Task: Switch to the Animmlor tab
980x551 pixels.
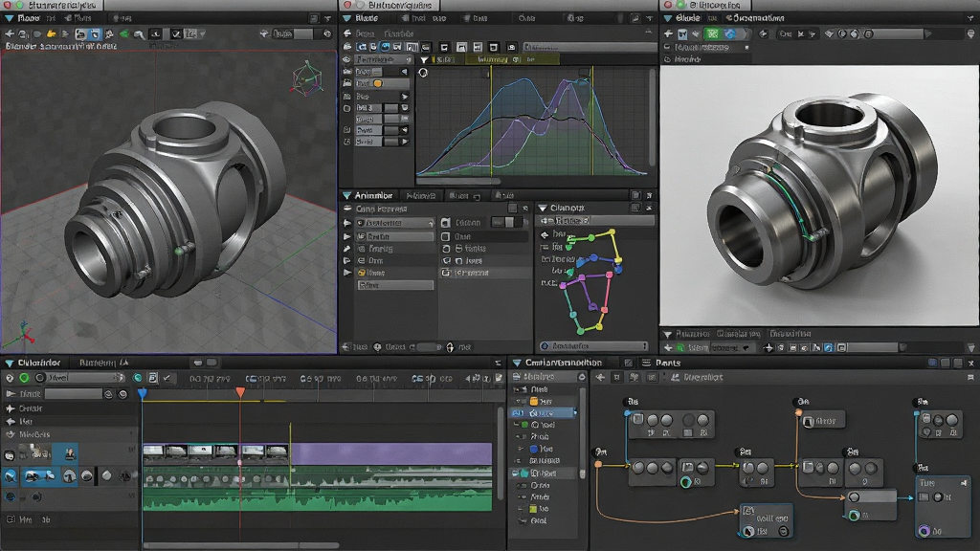Action: pos(374,195)
